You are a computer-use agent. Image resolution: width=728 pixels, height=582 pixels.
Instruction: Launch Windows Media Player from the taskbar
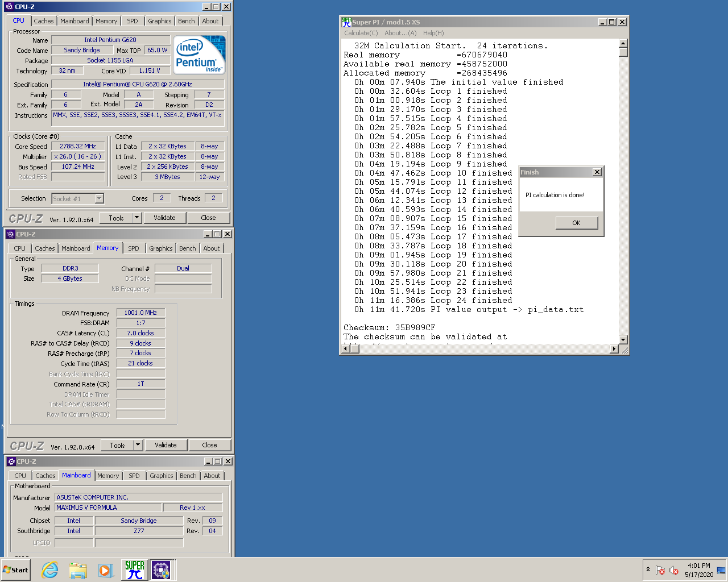[x=106, y=570]
